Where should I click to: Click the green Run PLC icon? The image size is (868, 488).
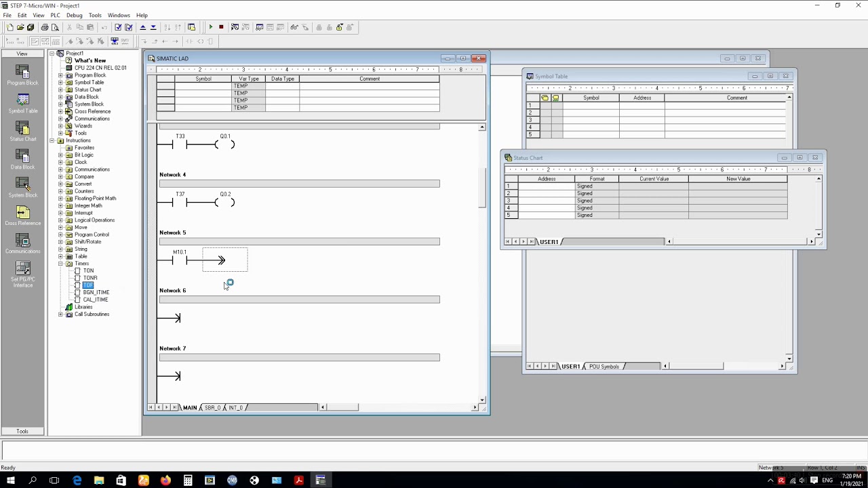tap(211, 27)
